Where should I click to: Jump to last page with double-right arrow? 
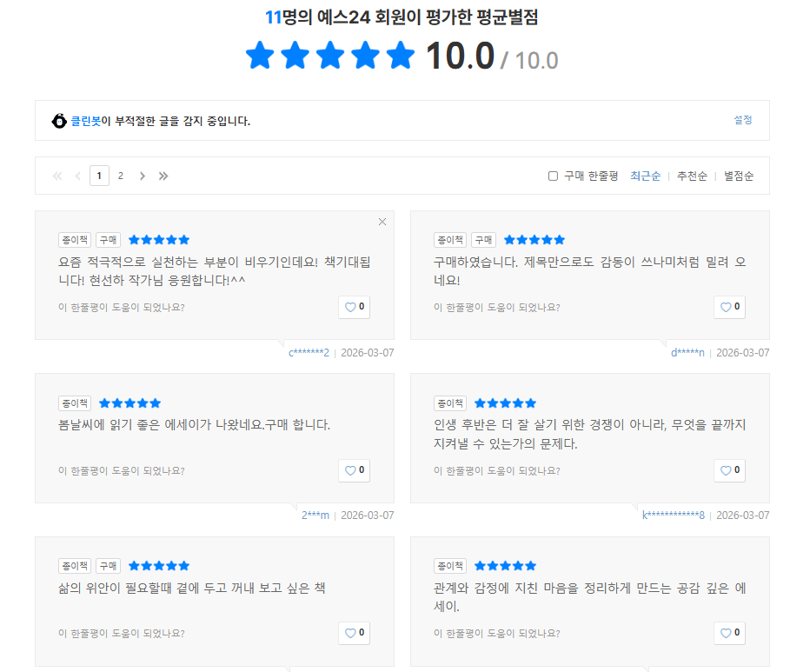point(163,175)
